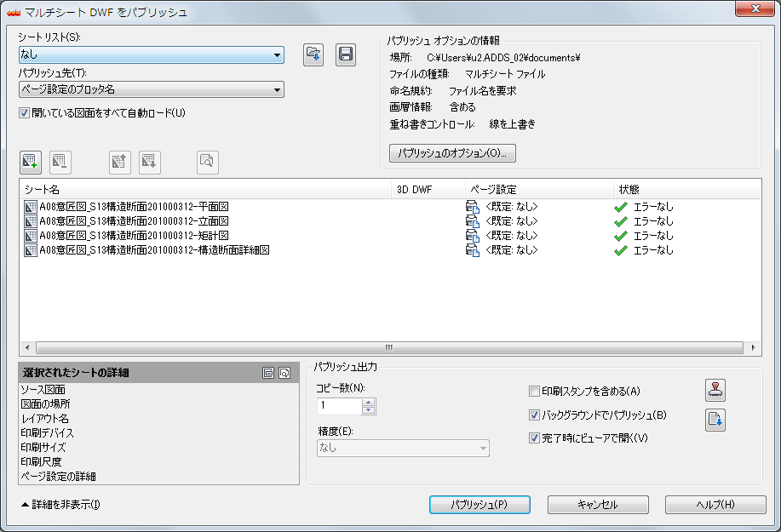
Task: Click page setup icon in 構造断面詳細図 row
Action: 472,249
